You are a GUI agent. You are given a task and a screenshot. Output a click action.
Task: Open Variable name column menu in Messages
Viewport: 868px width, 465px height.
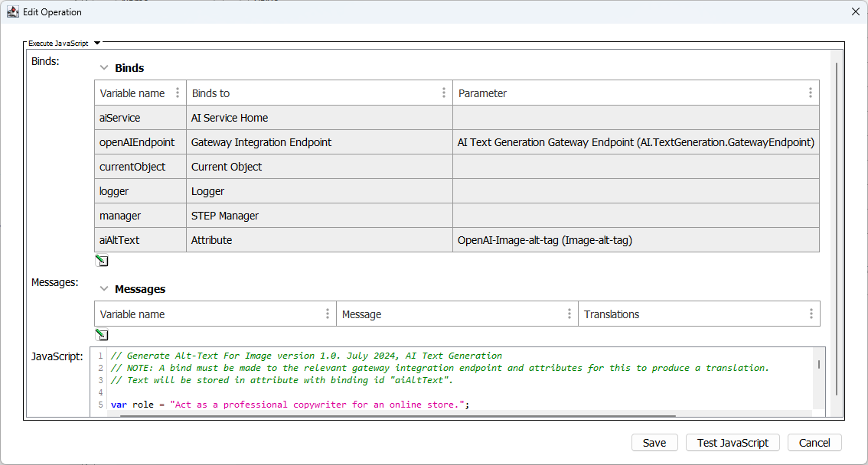328,314
